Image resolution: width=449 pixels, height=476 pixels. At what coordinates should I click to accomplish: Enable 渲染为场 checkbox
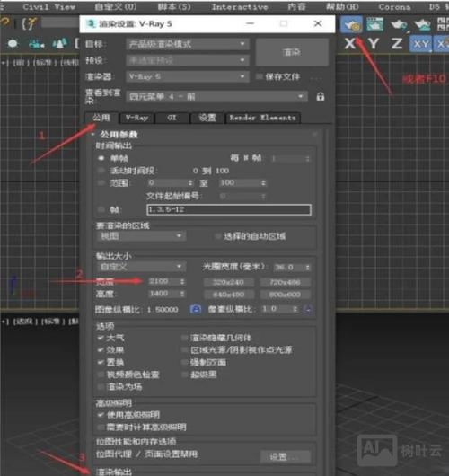[101, 387]
